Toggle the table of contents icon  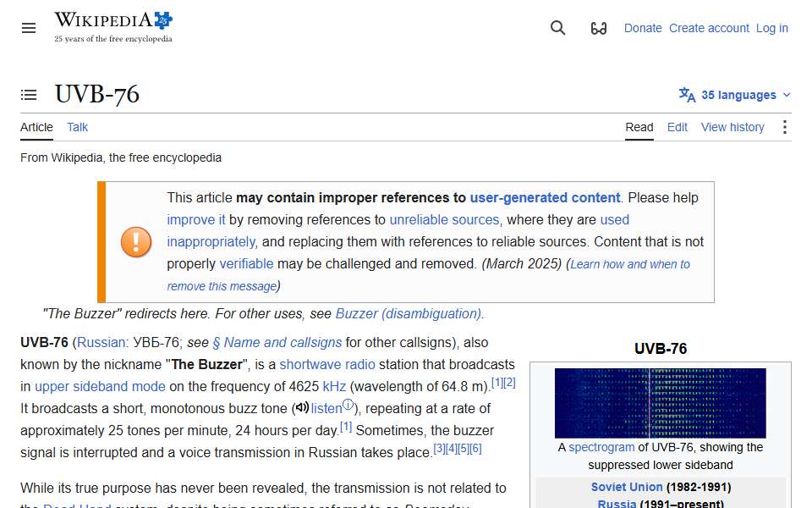[29, 95]
